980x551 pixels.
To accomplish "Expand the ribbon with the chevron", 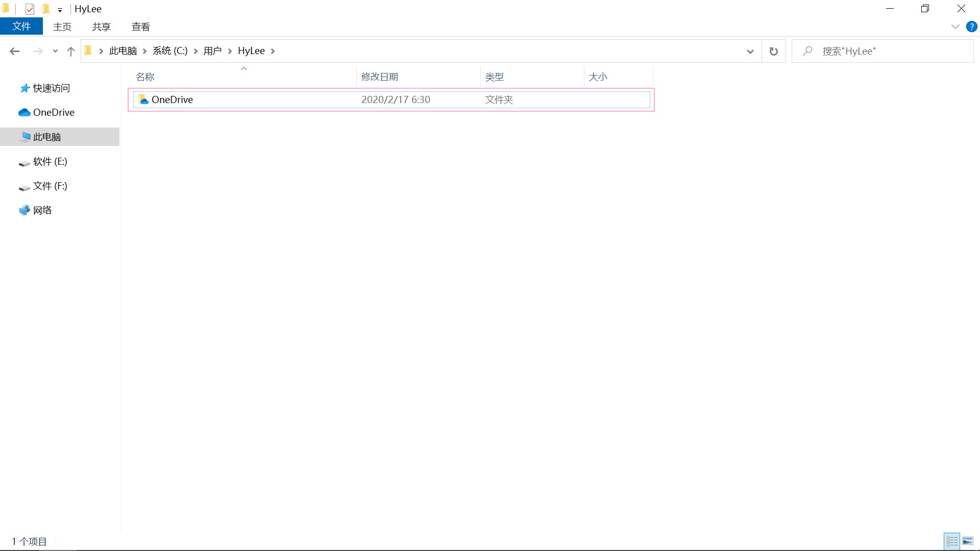I will tap(955, 27).
